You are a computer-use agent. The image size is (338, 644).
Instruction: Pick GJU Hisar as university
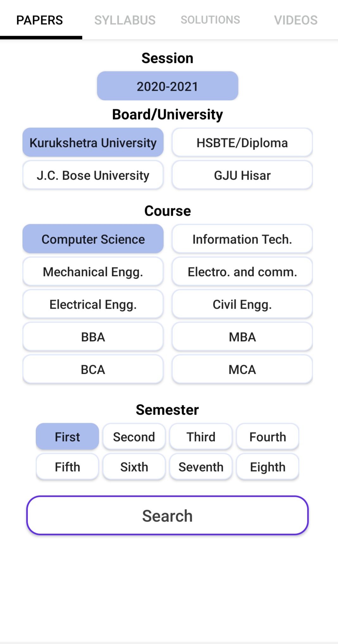[x=242, y=175]
